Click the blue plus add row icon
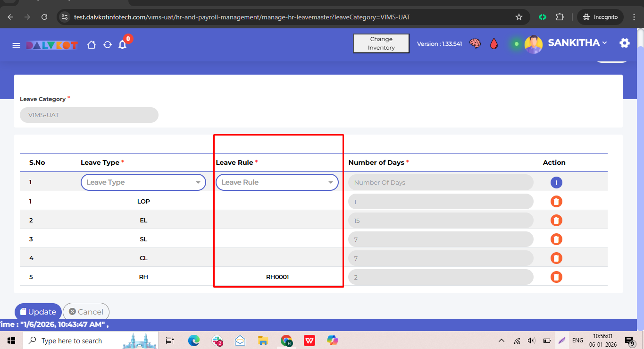The width and height of the screenshot is (644, 349). pyautogui.click(x=556, y=183)
